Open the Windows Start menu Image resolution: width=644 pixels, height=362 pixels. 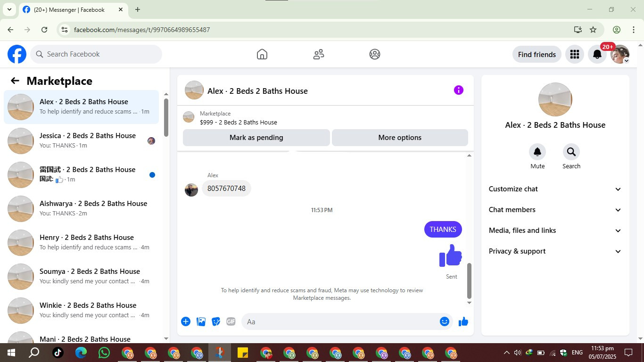(x=11, y=353)
